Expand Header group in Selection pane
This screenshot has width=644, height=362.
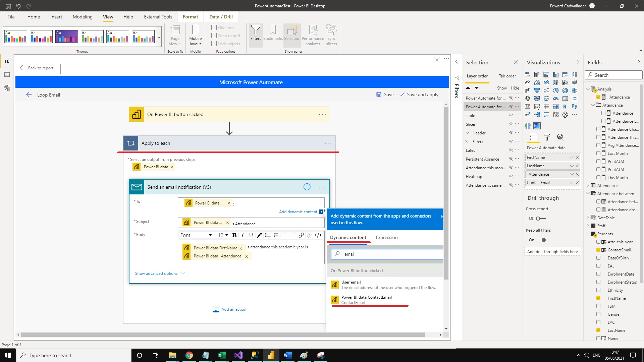(x=467, y=133)
